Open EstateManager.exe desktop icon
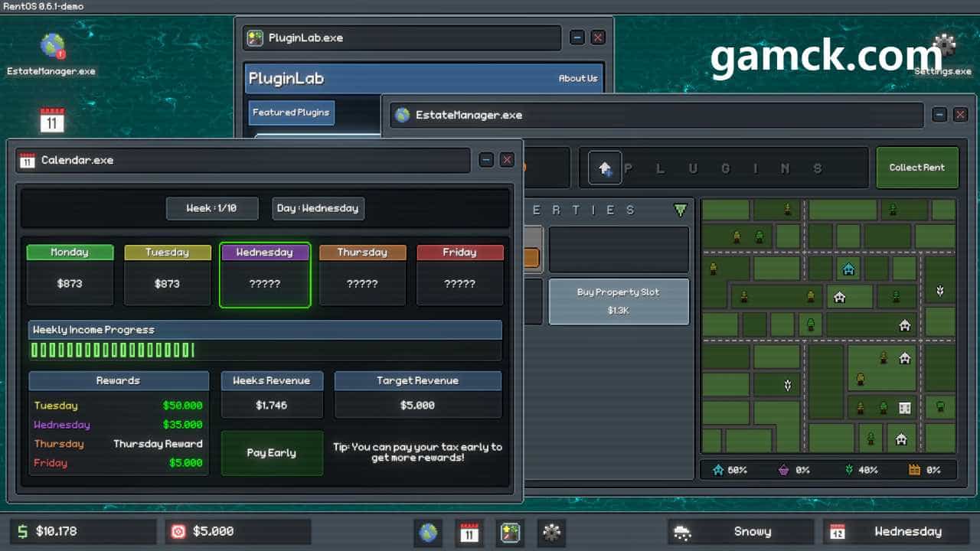Image resolution: width=980 pixels, height=551 pixels. click(x=52, y=47)
